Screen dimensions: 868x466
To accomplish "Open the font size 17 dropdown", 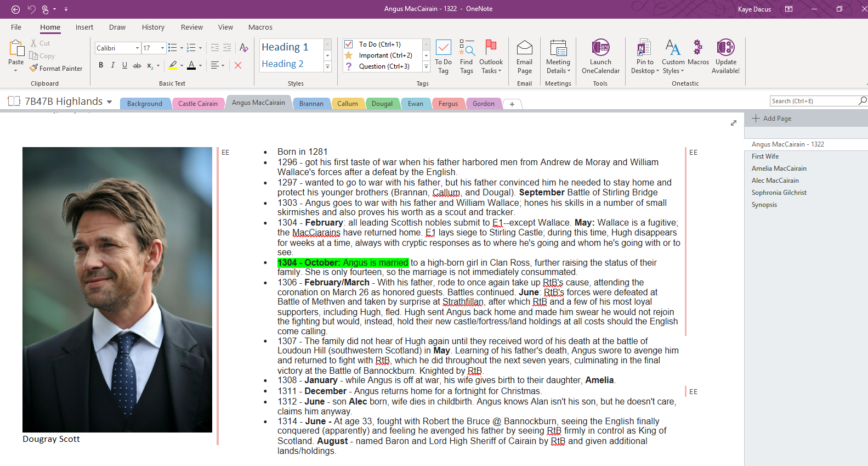I will coord(162,48).
